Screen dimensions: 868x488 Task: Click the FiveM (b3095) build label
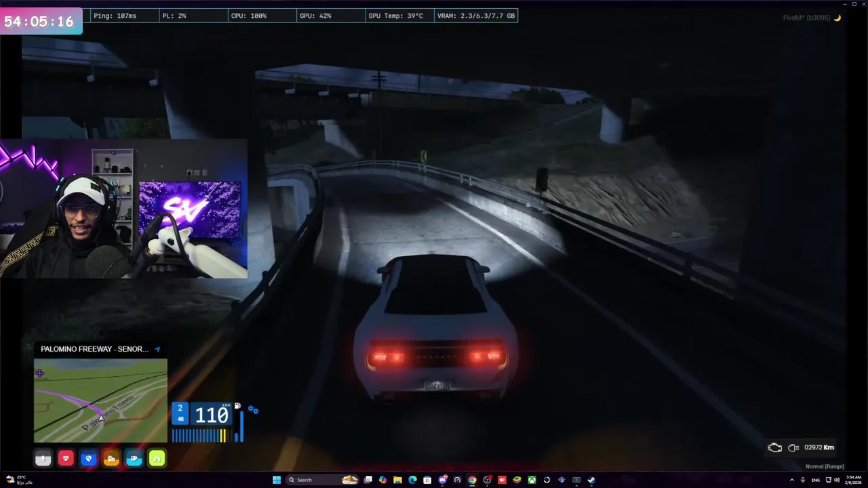click(807, 18)
